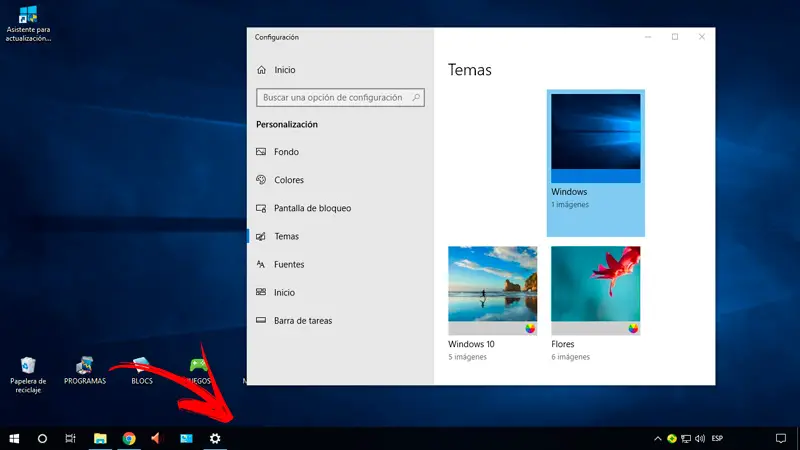Image resolution: width=800 pixels, height=450 pixels.
Task: Open the Fondo personalization section
Action: 286,152
